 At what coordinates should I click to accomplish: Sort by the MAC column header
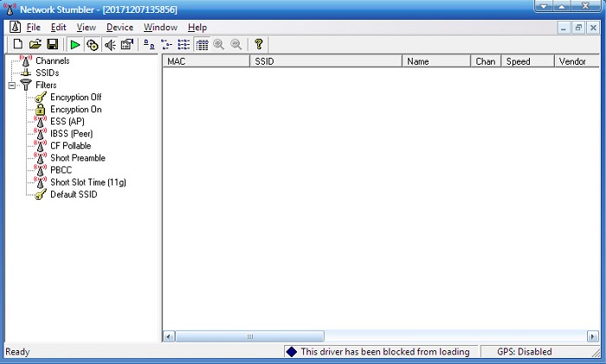206,61
